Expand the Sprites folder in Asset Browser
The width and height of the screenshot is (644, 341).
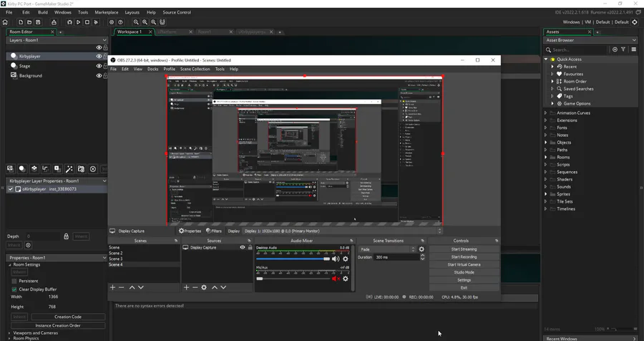[x=546, y=194]
